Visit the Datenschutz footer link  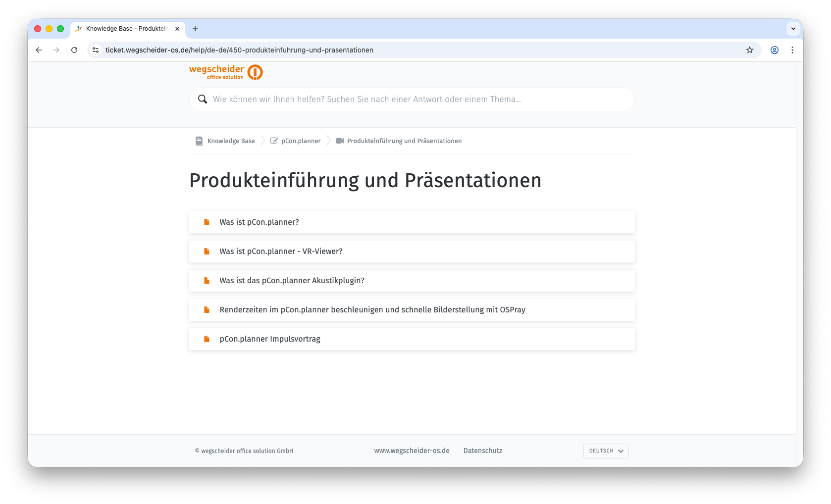[483, 451]
